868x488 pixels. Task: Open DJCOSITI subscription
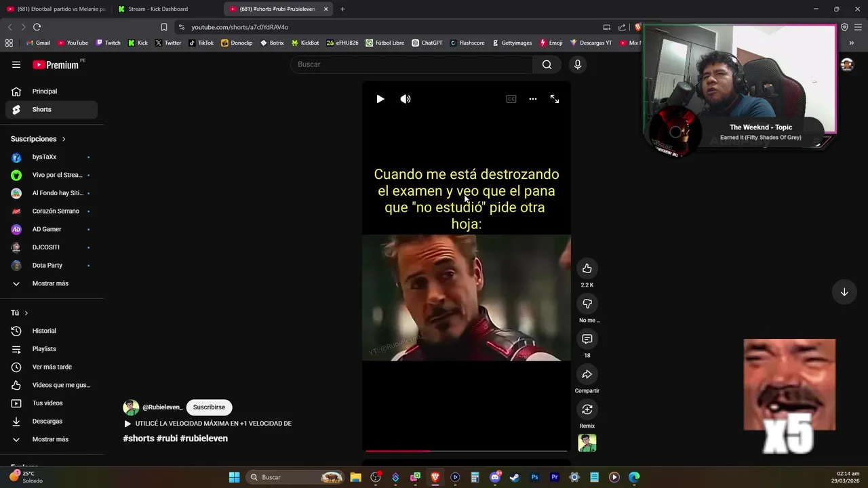click(x=52, y=247)
